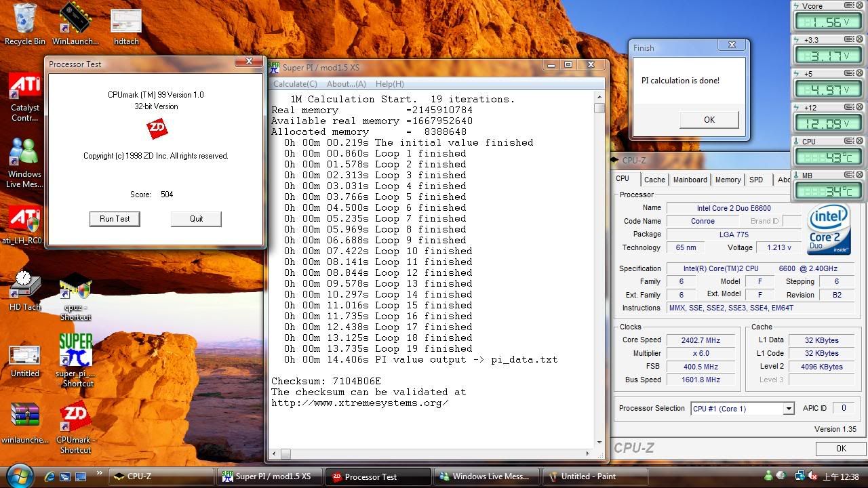The width and height of the screenshot is (868, 488).
Task: Launch Internet Explorer from quick launch
Action: (50, 476)
